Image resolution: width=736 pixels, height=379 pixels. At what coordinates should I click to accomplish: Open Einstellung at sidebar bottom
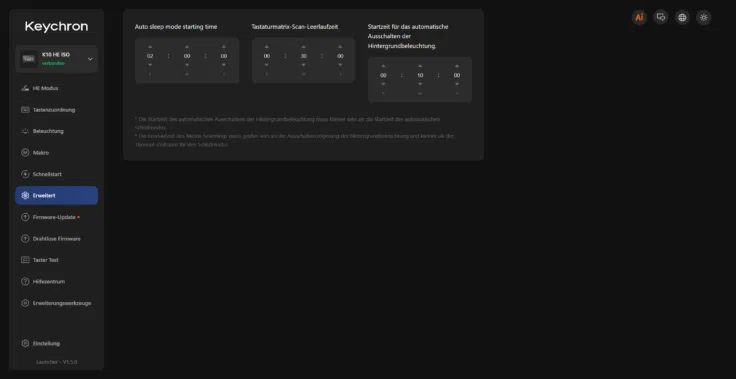57,343
